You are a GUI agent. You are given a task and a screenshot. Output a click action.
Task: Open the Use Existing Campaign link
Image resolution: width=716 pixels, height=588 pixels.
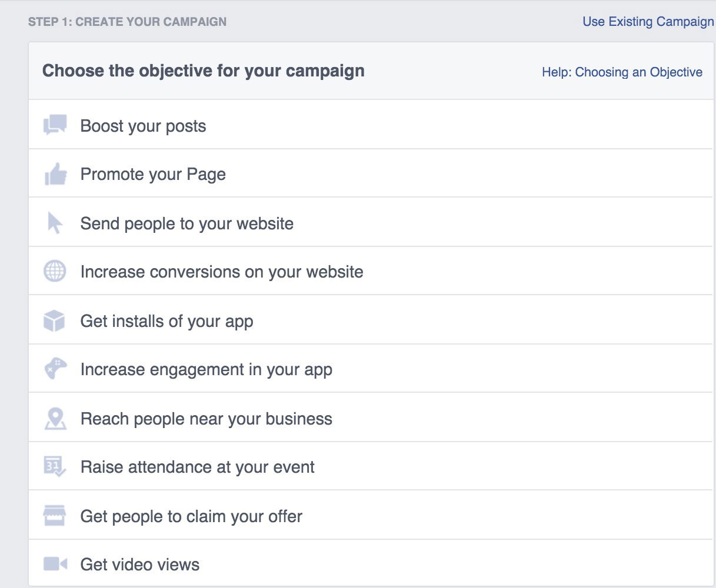click(x=648, y=22)
